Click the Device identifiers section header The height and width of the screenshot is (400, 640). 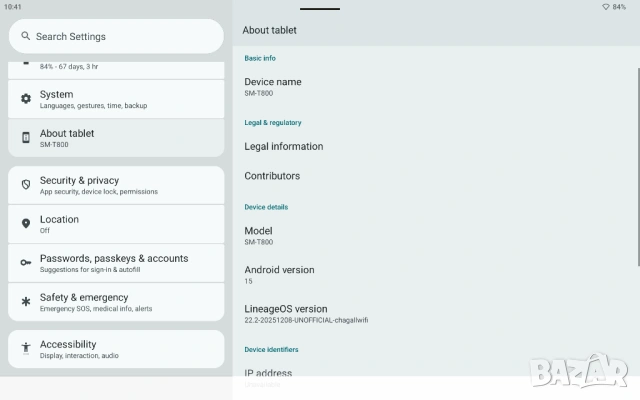[271, 349]
